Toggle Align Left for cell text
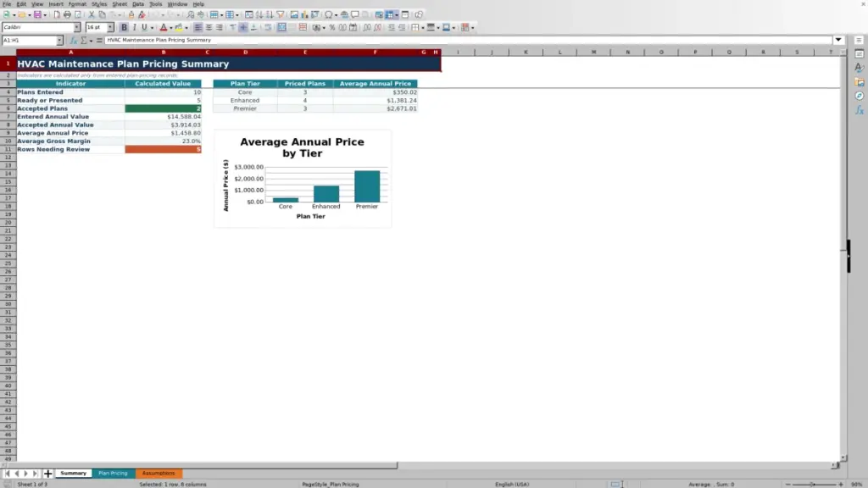The image size is (868, 488). tap(198, 28)
